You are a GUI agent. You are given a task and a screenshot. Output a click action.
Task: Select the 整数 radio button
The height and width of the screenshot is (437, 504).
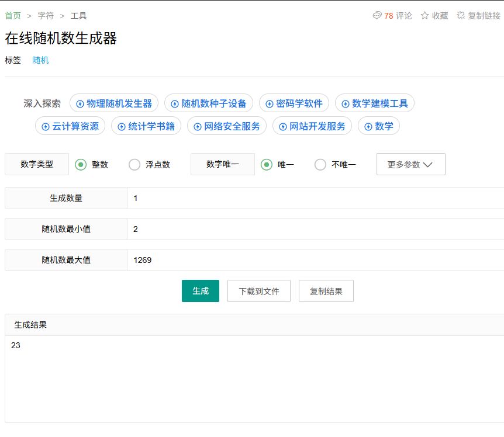[81, 165]
